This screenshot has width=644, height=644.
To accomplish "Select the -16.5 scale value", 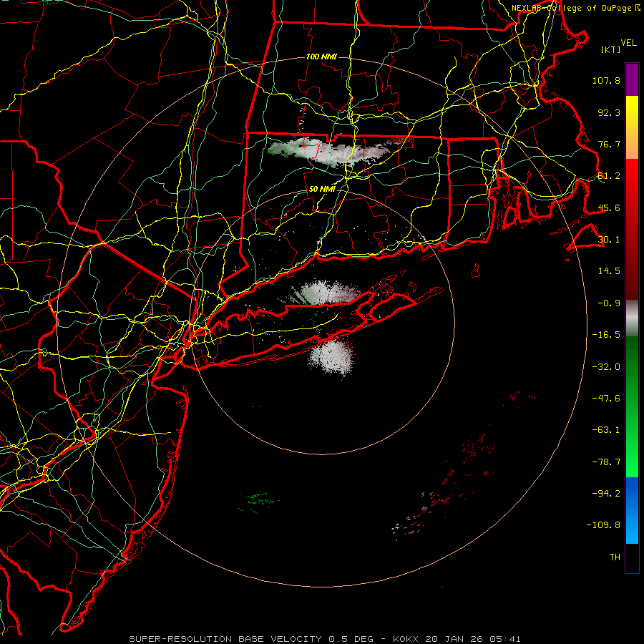I will pyautogui.click(x=606, y=335).
